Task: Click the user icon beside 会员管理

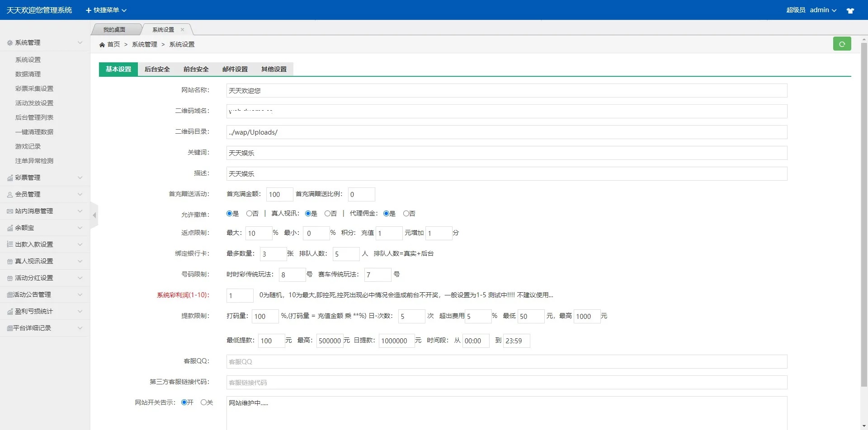Action: (10, 195)
